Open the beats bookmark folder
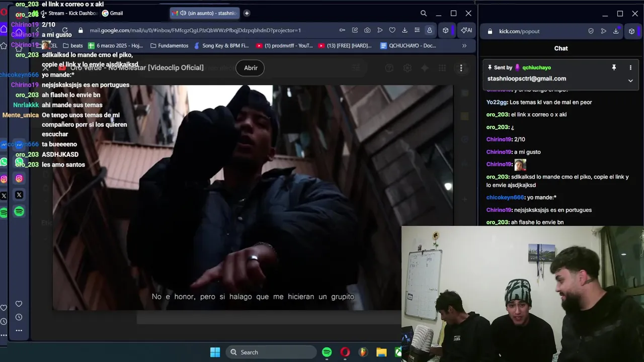Screen dimensions: 644x362 (72, 46)
